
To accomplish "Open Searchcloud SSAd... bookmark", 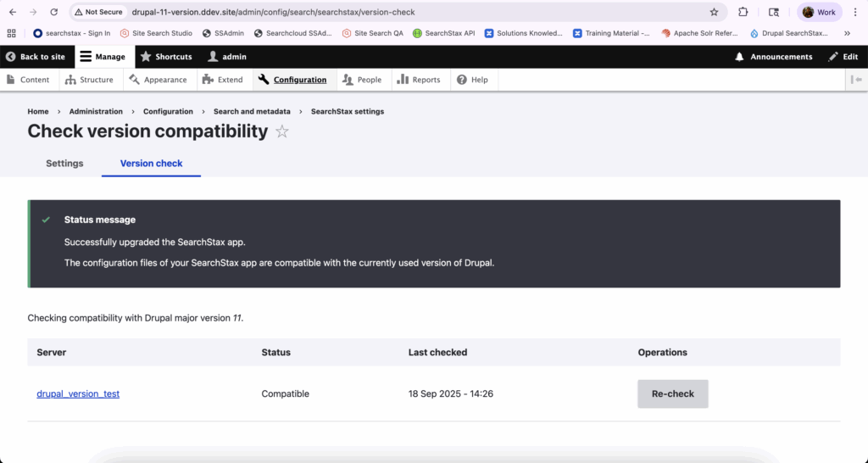I will pyautogui.click(x=292, y=33).
